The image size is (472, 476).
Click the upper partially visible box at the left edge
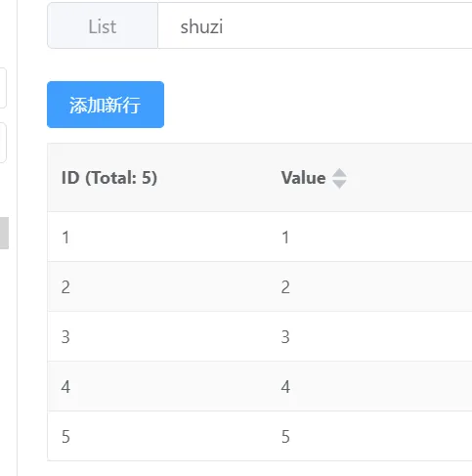[3, 88]
